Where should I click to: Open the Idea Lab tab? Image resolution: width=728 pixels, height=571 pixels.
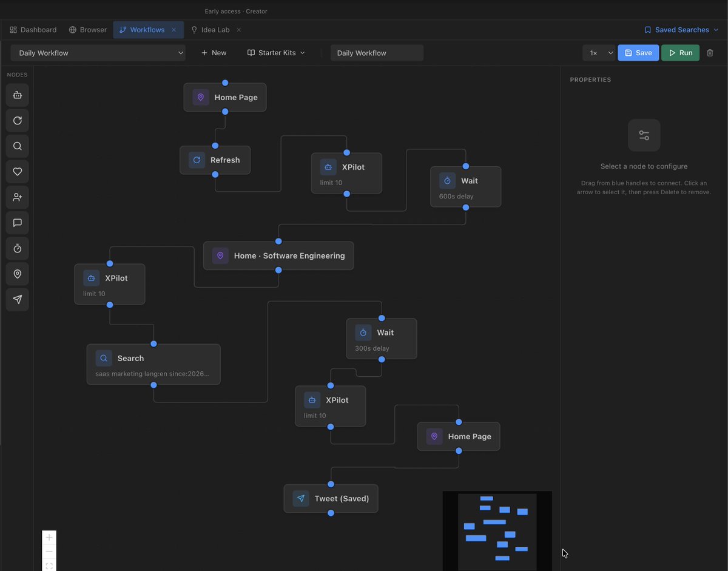pos(211,30)
